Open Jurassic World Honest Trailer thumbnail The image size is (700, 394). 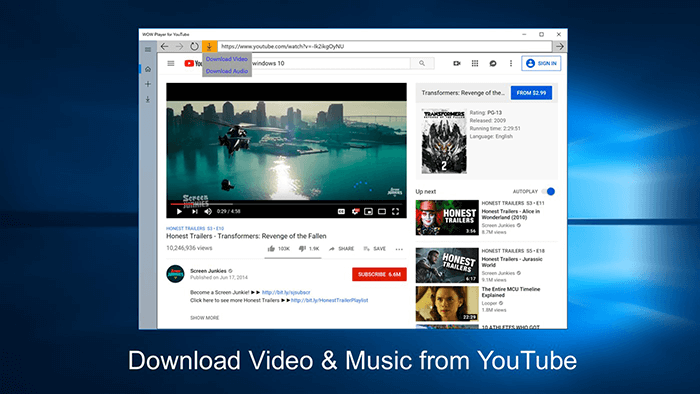pos(447,265)
